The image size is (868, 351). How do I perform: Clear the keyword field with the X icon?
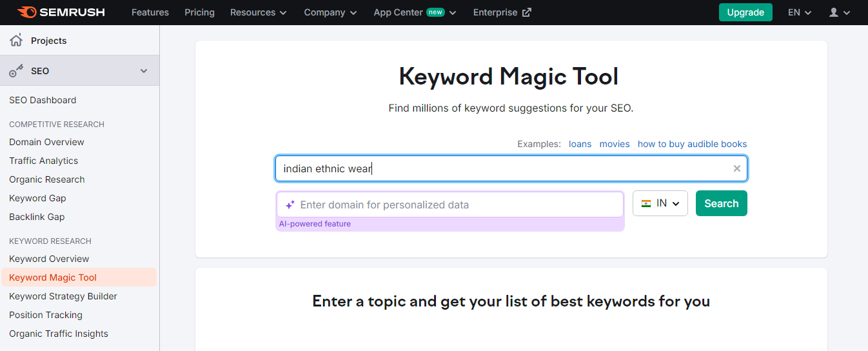tap(737, 168)
